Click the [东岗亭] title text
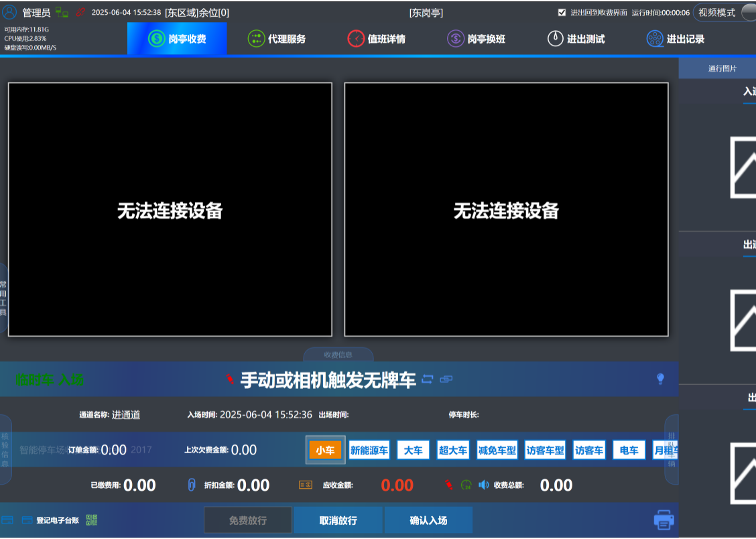 pyautogui.click(x=426, y=13)
